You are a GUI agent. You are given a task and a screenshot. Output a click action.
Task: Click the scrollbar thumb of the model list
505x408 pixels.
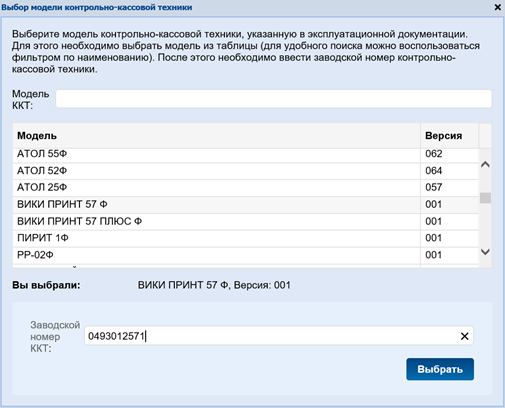[x=485, y=198]
